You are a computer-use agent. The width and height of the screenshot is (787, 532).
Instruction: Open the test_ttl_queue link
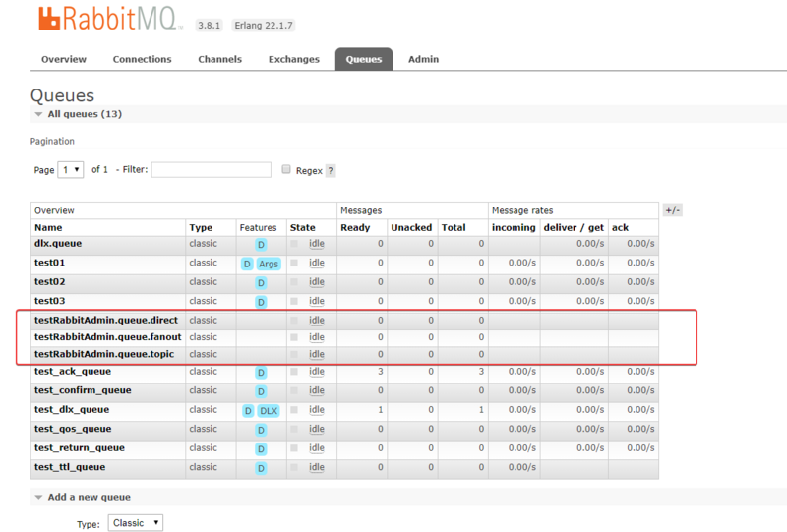coord(70,467)
